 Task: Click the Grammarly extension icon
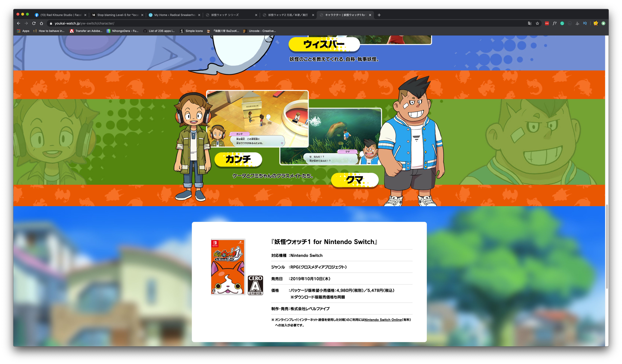562,23
